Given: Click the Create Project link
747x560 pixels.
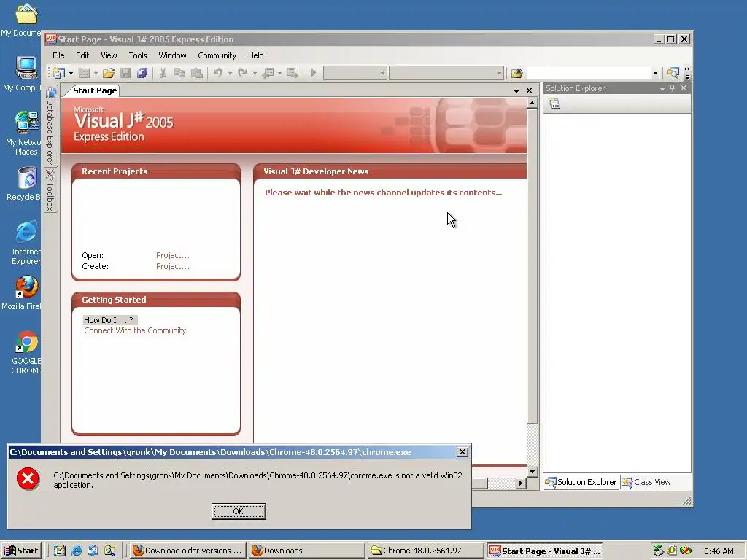Looking at the screenshot, I should click(172, 266).
